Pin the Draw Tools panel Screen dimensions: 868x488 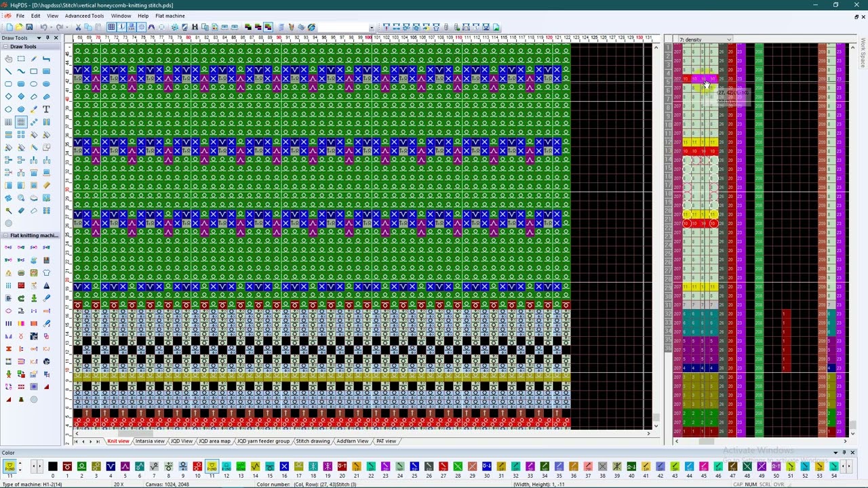pyautogui.click(x=47, y=38)
